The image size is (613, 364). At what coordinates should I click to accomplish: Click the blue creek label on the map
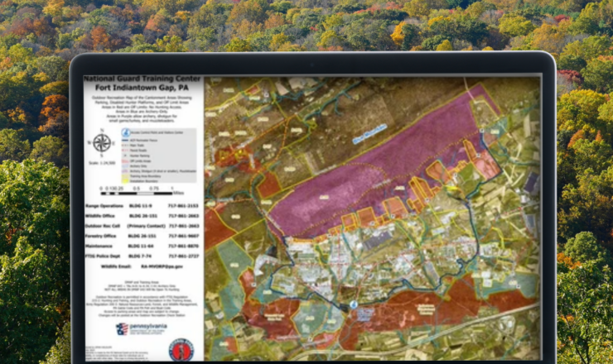(369, 133)
